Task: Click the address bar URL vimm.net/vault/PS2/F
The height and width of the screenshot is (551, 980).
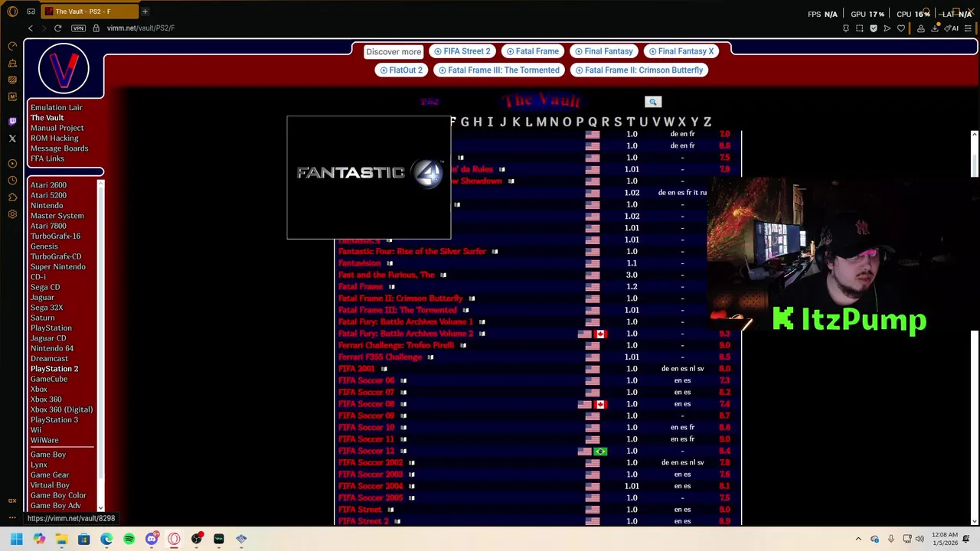Action: pyautogui.click(x=141, y=28)
